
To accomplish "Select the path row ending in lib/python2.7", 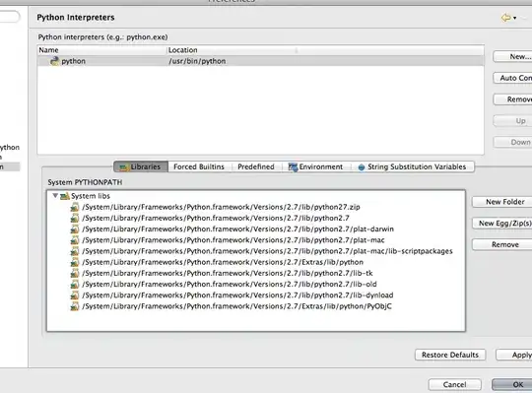I will pos(216,218).
